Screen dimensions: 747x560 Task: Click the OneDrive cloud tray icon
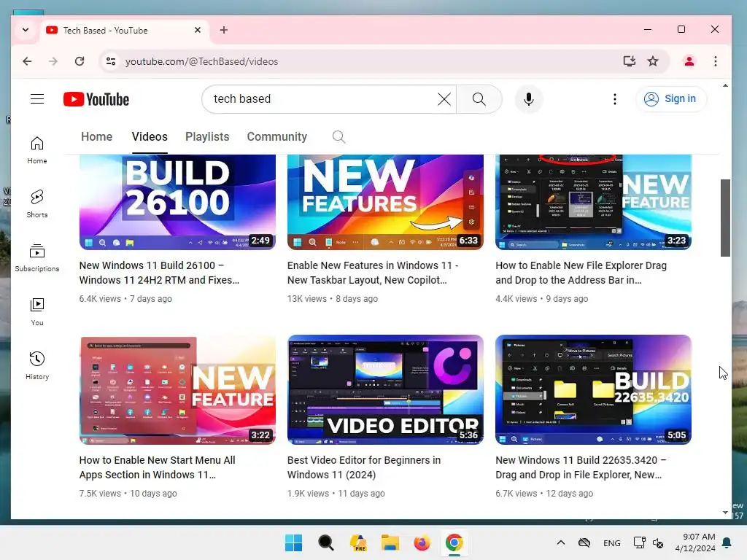click(x=584, y=542)
